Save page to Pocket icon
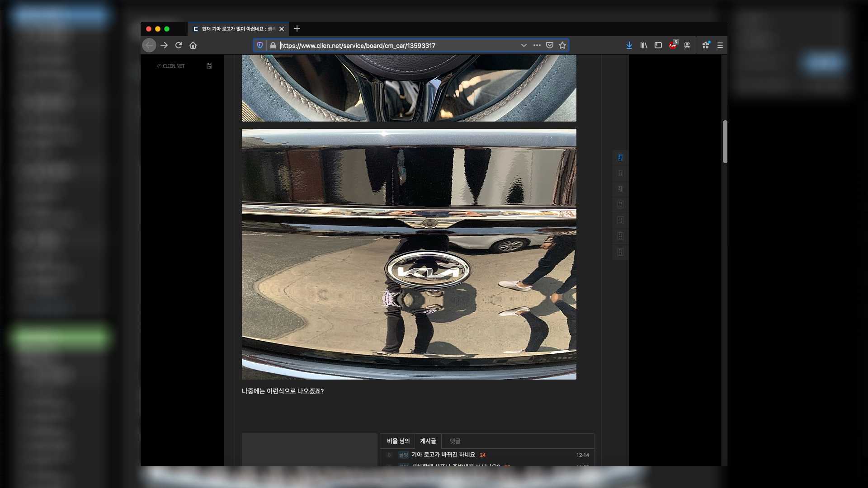The width and height of the screenshot is (868, 488). click(x=550, y=45)
